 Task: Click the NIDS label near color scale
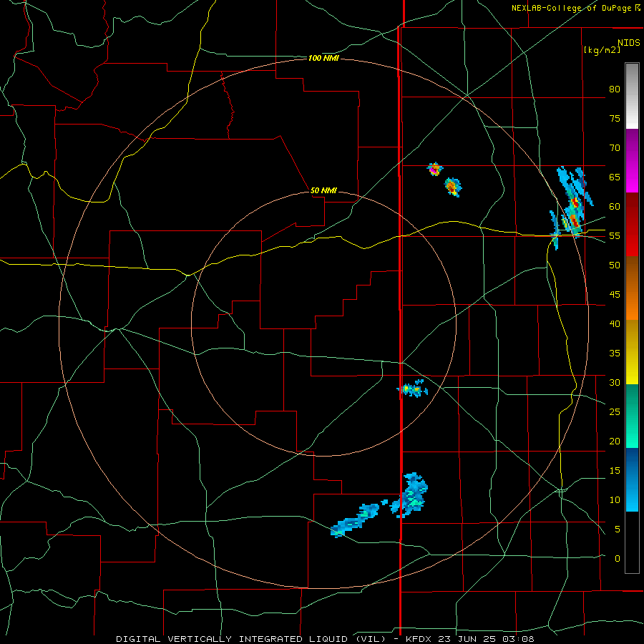(628, 43)
